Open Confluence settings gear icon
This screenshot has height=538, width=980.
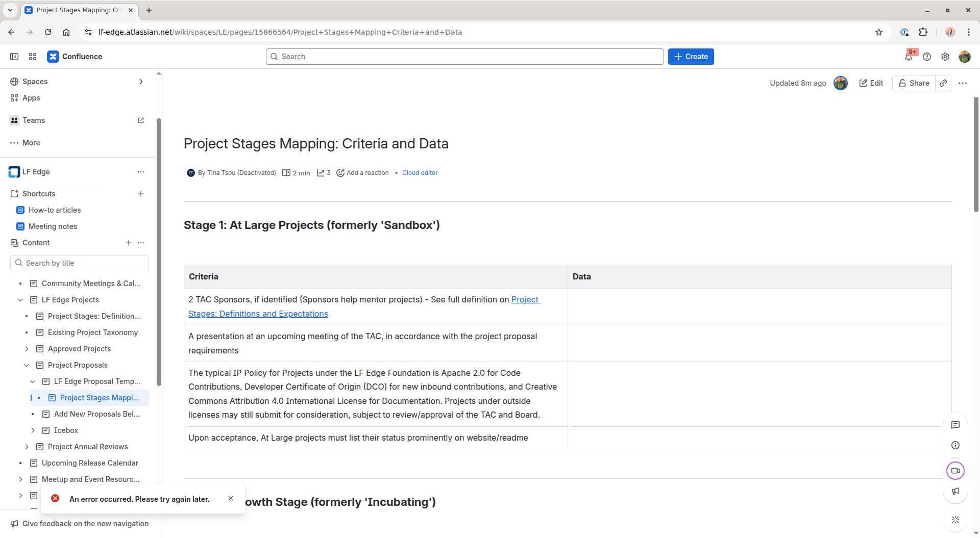945,57
